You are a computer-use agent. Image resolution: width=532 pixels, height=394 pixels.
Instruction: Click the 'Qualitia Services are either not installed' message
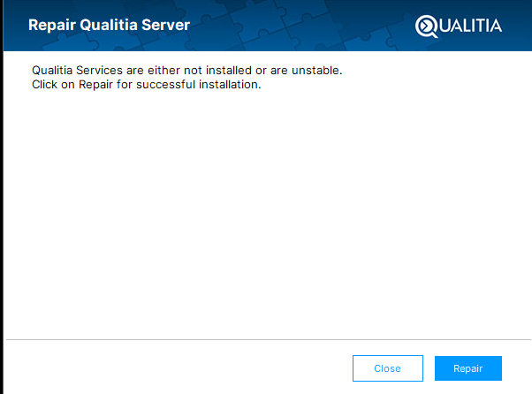click(186, 70)
